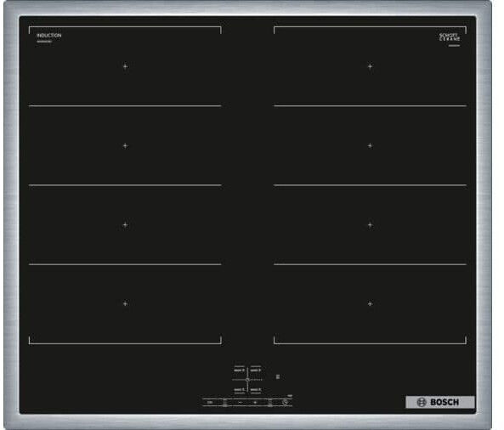Viewport: 504px width, 430px height.
Task: Tap the power on/off key on the control strip
Action: click(x=210, y=402)
